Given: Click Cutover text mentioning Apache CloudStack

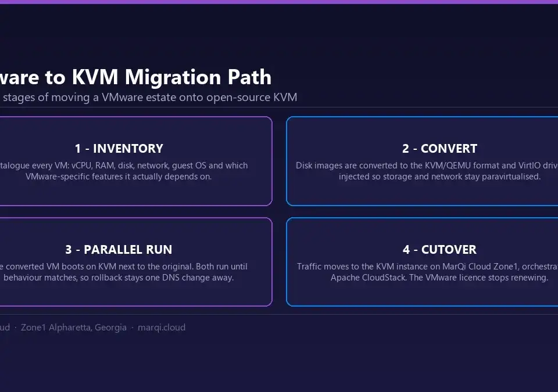Looking at the screenshot, I should coord(427,272).
